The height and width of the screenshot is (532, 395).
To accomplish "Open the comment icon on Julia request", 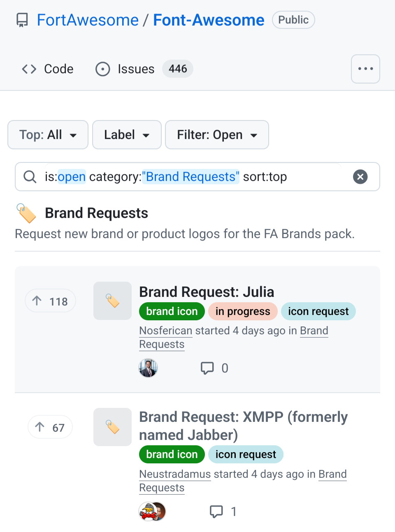I will point(207,368).
